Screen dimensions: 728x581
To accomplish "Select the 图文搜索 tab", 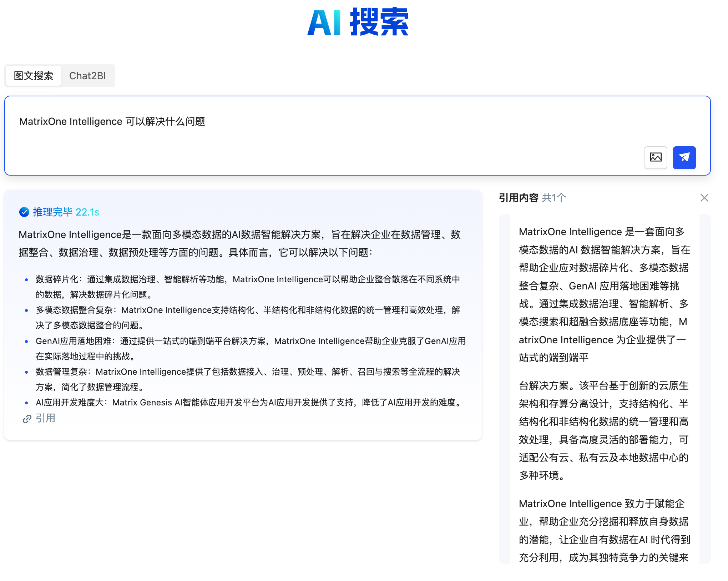I will [x=34, y=76].
